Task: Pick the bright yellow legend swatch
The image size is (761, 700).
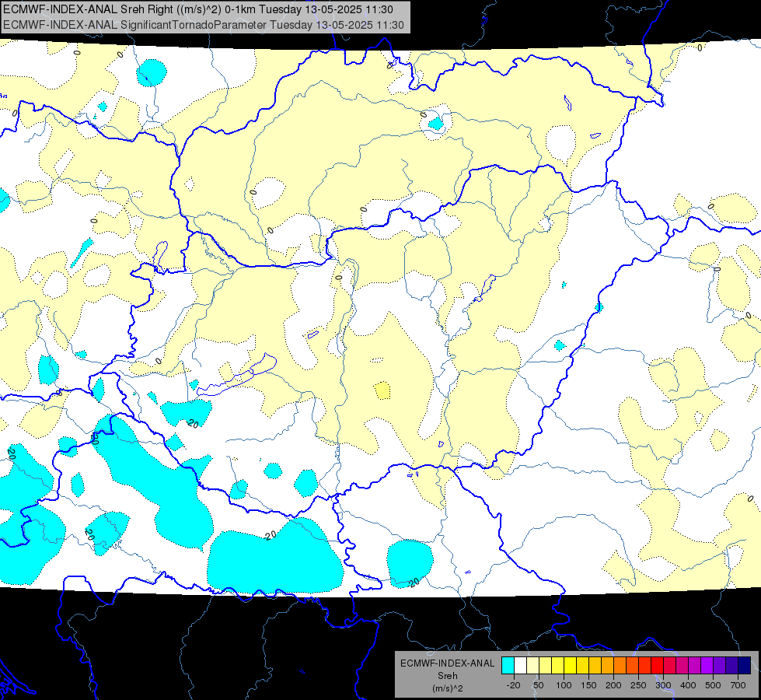Action: coord(571,666)
